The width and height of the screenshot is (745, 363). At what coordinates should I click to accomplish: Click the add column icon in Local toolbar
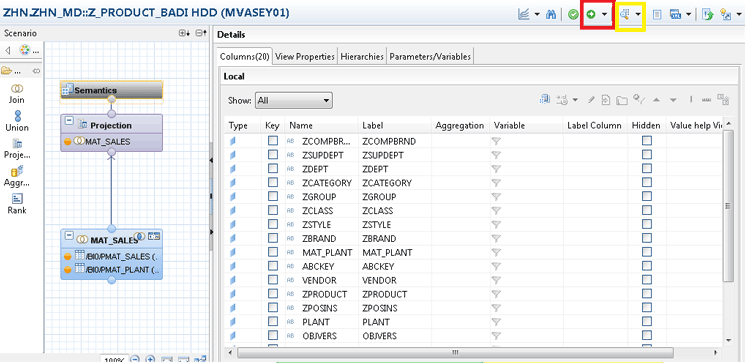coord(562,100)
